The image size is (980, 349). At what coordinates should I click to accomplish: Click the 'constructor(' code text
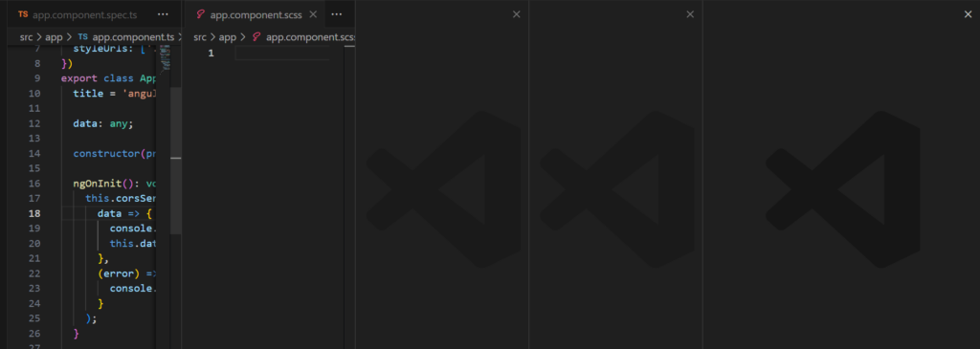click(x=109, y=154)
